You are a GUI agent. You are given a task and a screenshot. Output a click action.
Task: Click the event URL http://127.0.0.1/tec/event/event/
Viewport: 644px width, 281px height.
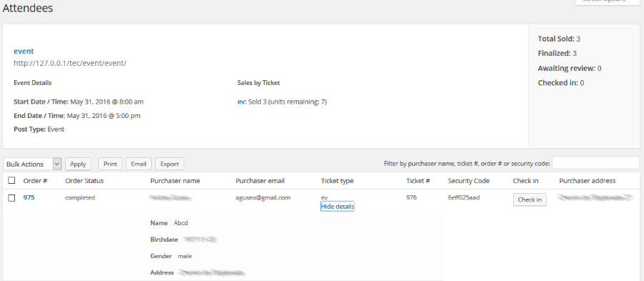pos(70,63)
